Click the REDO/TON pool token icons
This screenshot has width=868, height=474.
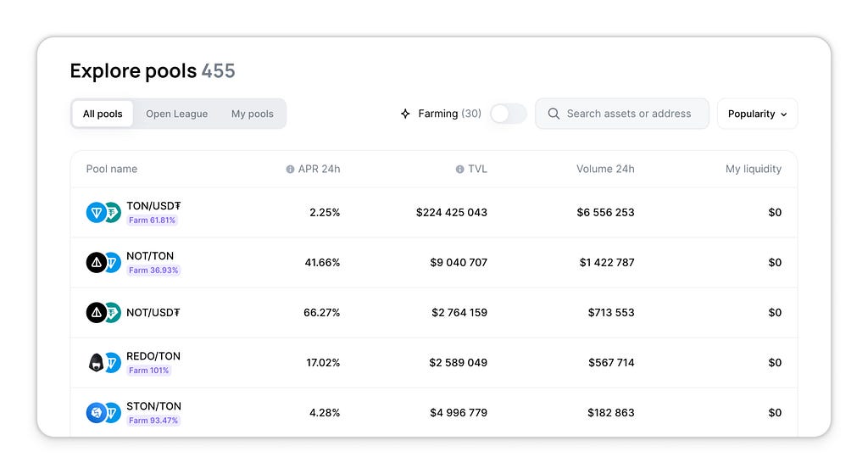click(103, 363)
